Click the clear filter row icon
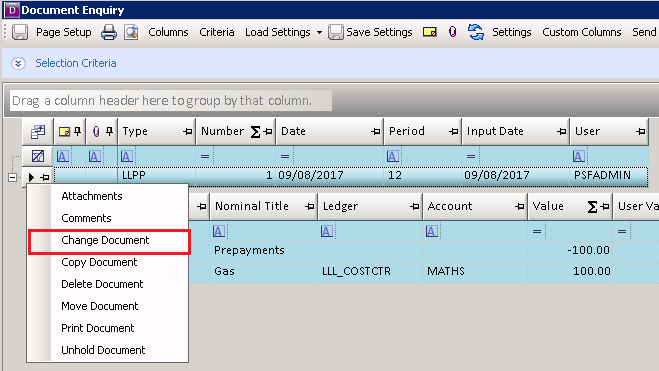Viewport: 659px width, 371px height. pos(38,156)
